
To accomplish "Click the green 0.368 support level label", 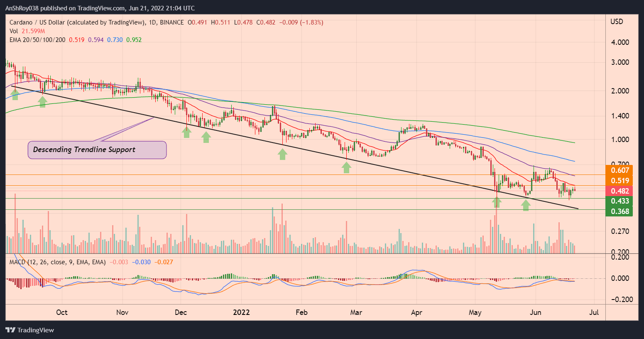I will pyautogui.click(x=619, y=211).
